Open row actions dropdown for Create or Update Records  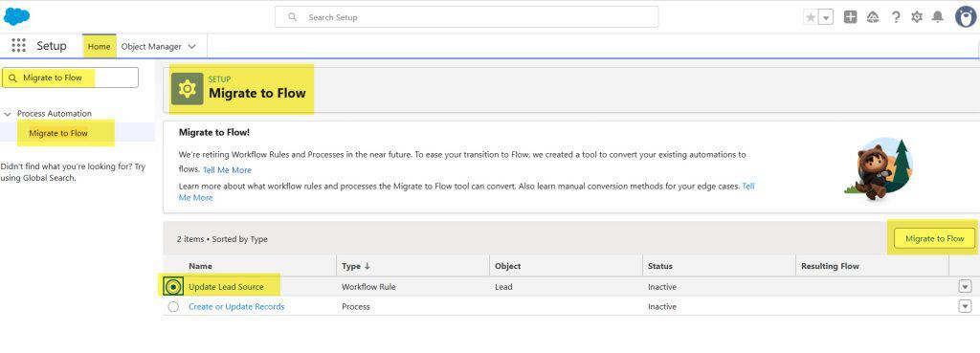pos(965,306)
